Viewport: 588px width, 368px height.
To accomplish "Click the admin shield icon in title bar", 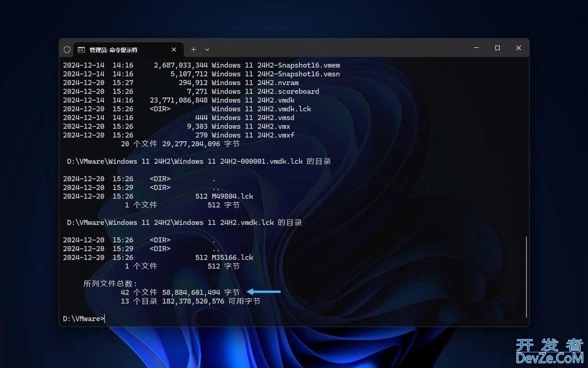I will pos(67,50).
